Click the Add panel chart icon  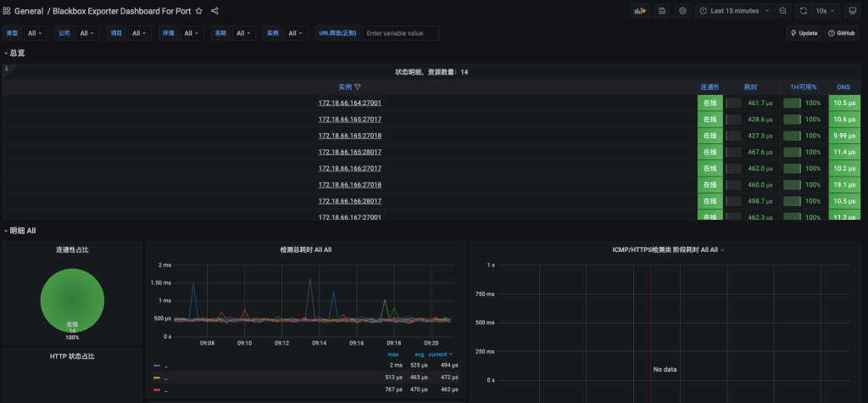(640, 11)
